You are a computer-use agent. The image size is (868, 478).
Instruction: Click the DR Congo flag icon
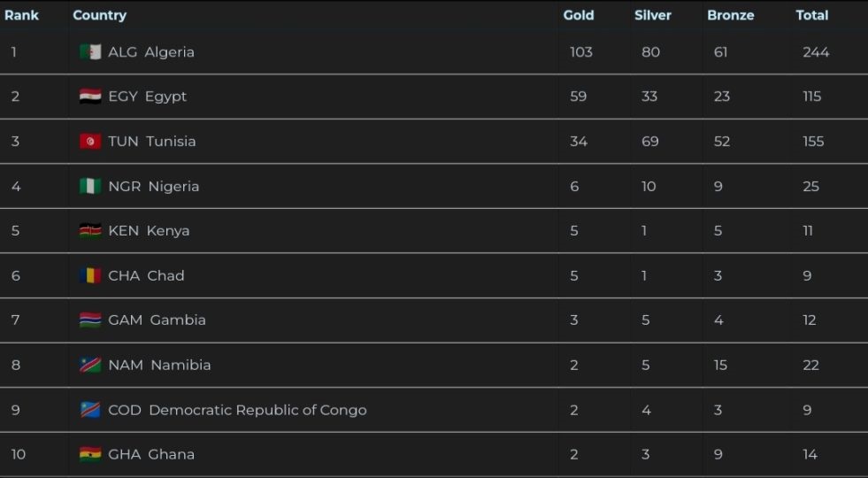point(90,410)
